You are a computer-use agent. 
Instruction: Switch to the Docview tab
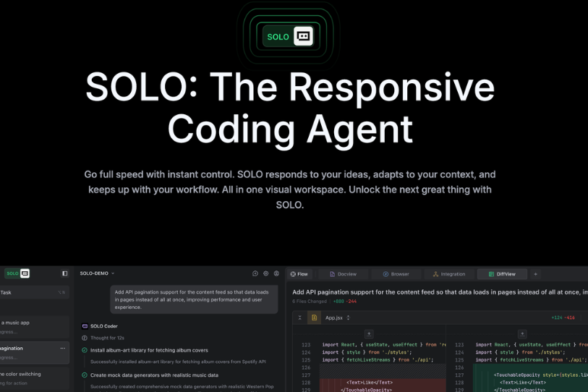click(x=343, y=274)
